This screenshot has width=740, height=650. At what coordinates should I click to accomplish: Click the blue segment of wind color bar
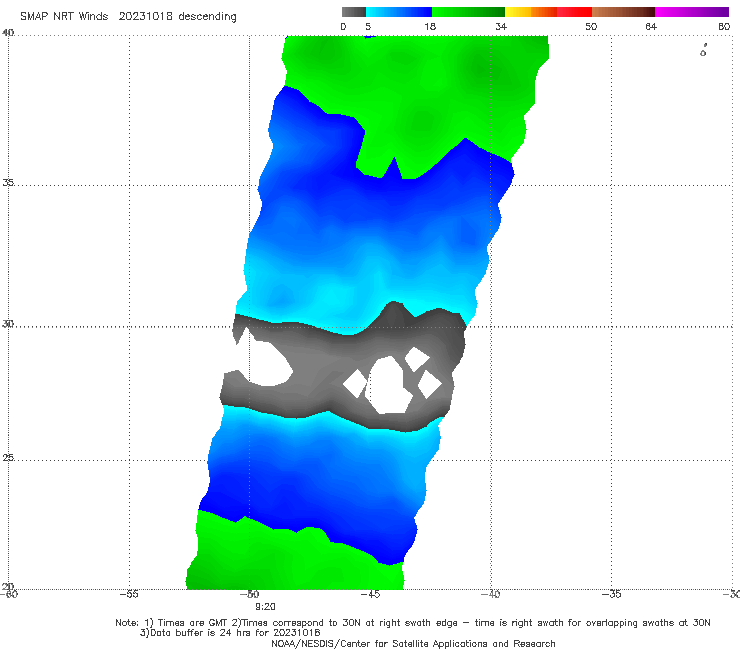pyautogui.click(x=399, y=12)
